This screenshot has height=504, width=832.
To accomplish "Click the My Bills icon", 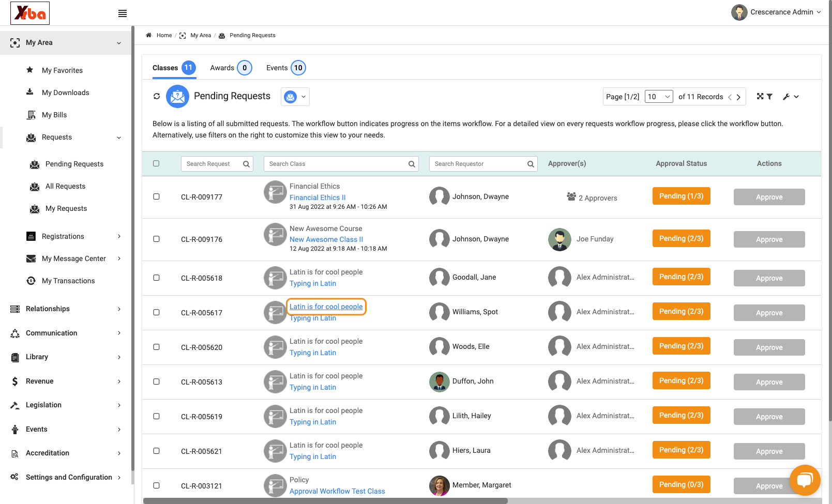I will tap(31, 115).
